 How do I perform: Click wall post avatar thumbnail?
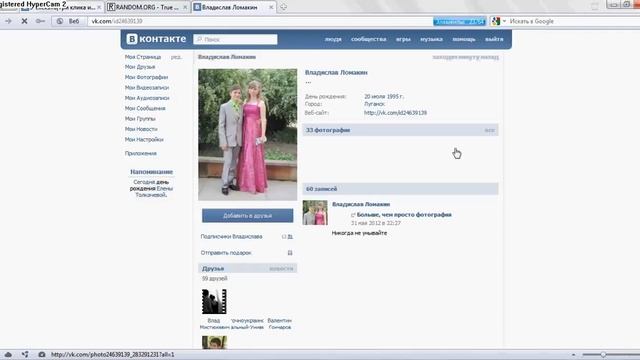coord(315,213)
